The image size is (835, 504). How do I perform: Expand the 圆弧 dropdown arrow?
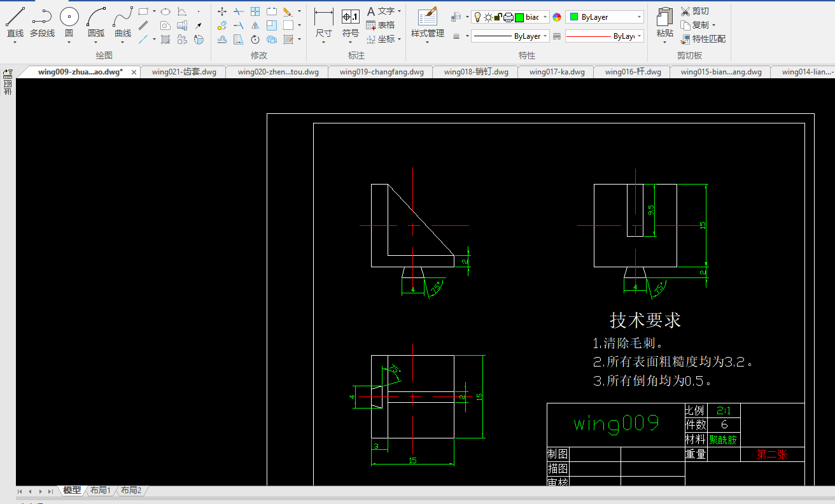[96, 43]
